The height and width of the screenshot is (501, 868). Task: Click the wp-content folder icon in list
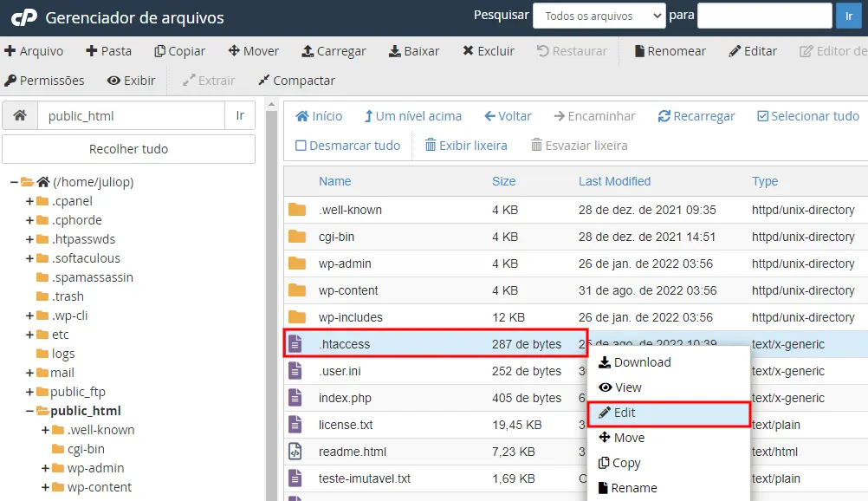(297, 290)
